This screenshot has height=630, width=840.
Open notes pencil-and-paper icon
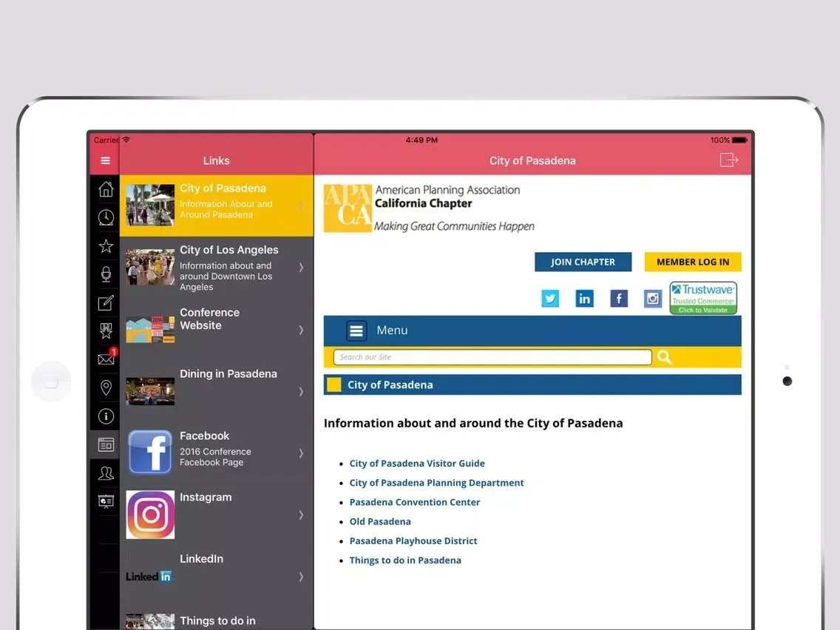(106, 302)
